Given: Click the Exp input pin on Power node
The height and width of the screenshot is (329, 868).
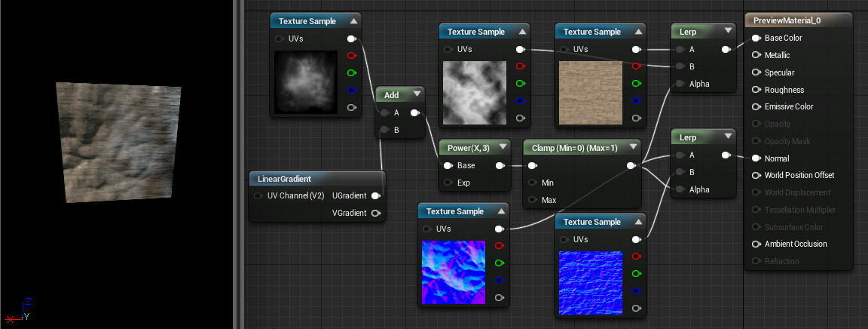Looking at the screenshot, I should (448, 183).
